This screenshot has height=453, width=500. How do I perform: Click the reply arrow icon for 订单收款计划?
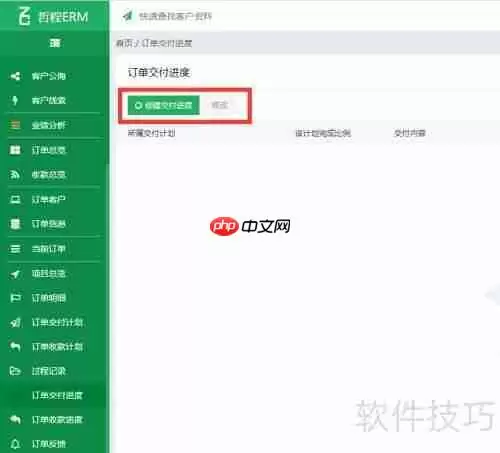coord(15,347)
